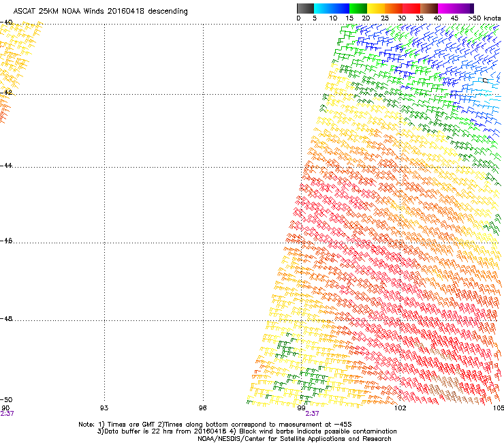This screenshot has height=443, width=504.
Task: Click the cyan-to-blue 5–15 knots legend gradient
Action: click(332, 8)
